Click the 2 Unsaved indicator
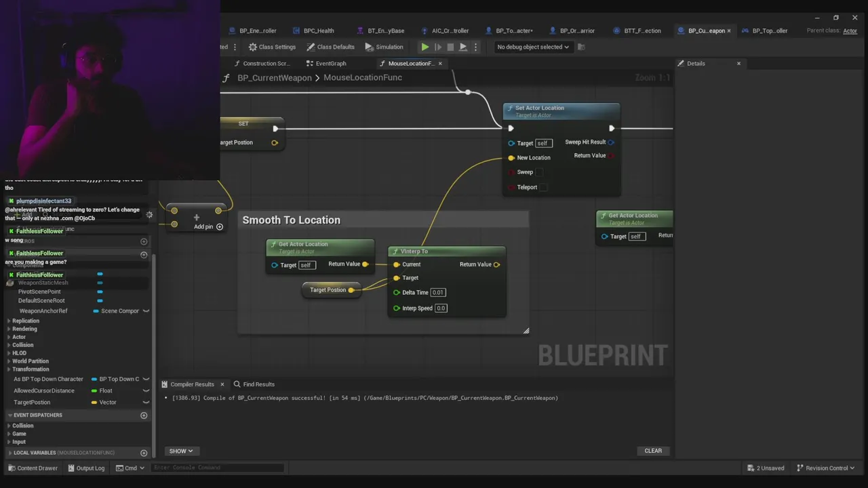 [766, 468]
